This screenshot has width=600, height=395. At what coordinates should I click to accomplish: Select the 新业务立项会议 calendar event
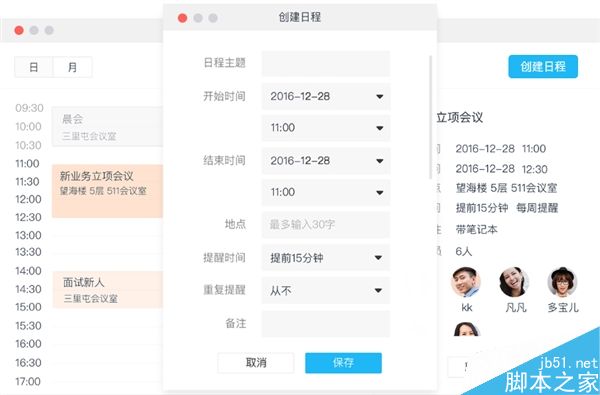(x=108, y=191)
